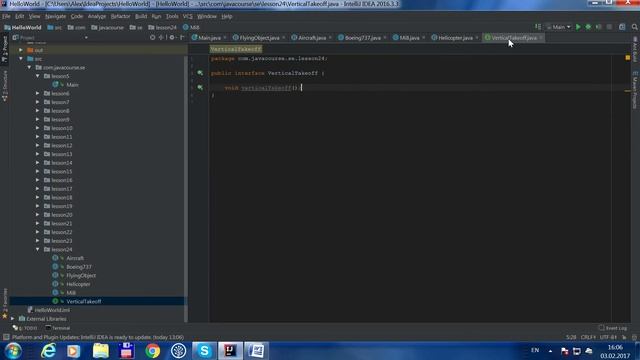Open Project Structure icon in the toolbar
Viewport: 640px width, 360px height.
622,27
